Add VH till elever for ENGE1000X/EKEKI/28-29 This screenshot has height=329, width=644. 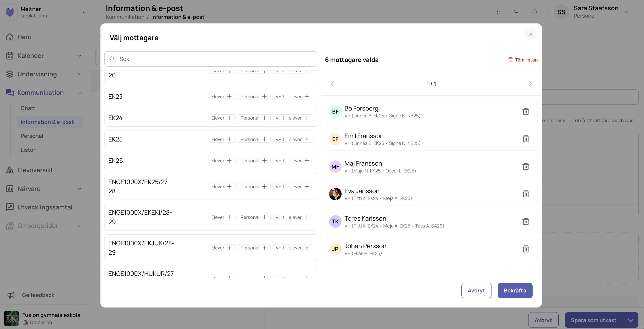293,217
